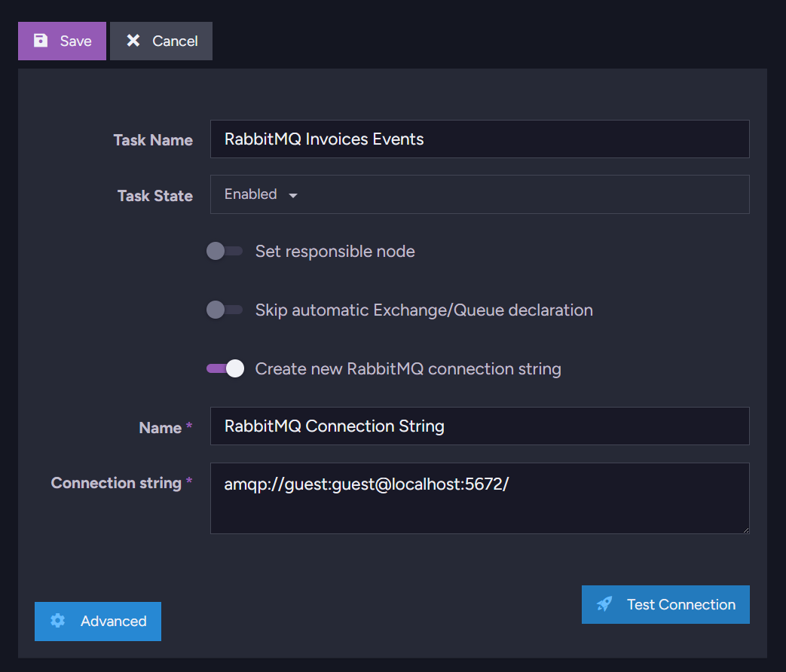This screenshot has height=672, width=786.
Task: Click the floppy disk Save icon
Action: coord(41,41)
